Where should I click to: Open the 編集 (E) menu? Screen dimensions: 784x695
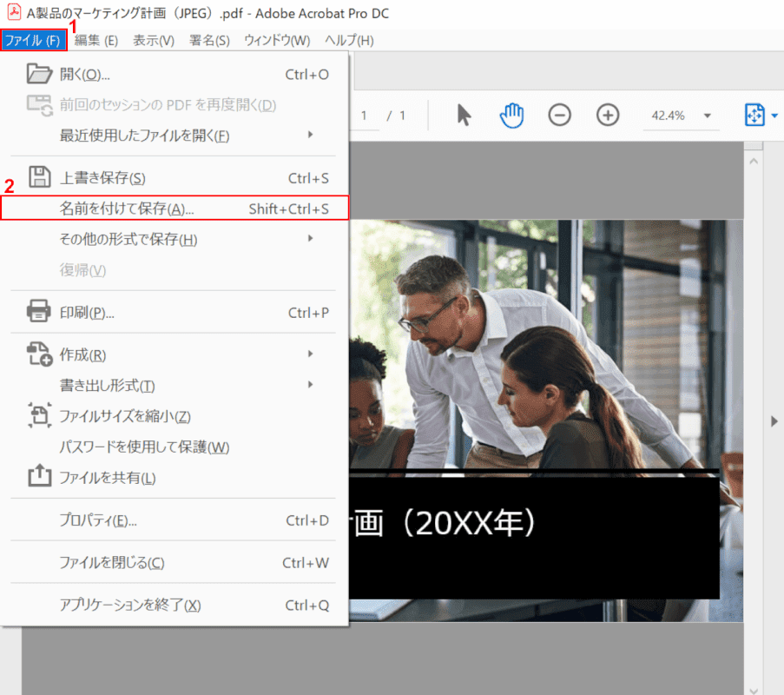click(96, 41)
